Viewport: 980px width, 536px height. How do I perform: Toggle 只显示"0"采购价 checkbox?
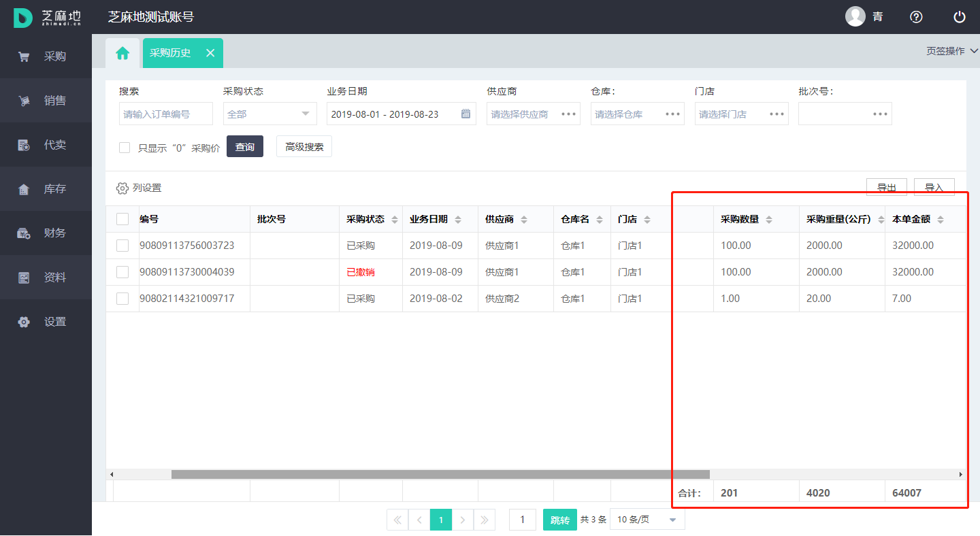[x=125, y=148]
